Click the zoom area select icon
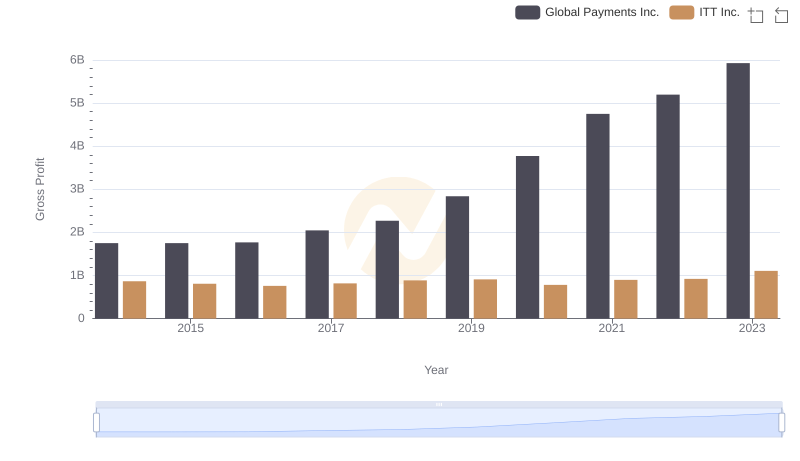 click(x=756, y=15)
